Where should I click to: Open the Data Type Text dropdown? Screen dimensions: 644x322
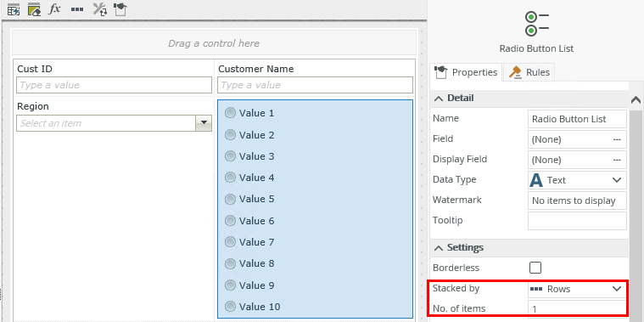577,180
